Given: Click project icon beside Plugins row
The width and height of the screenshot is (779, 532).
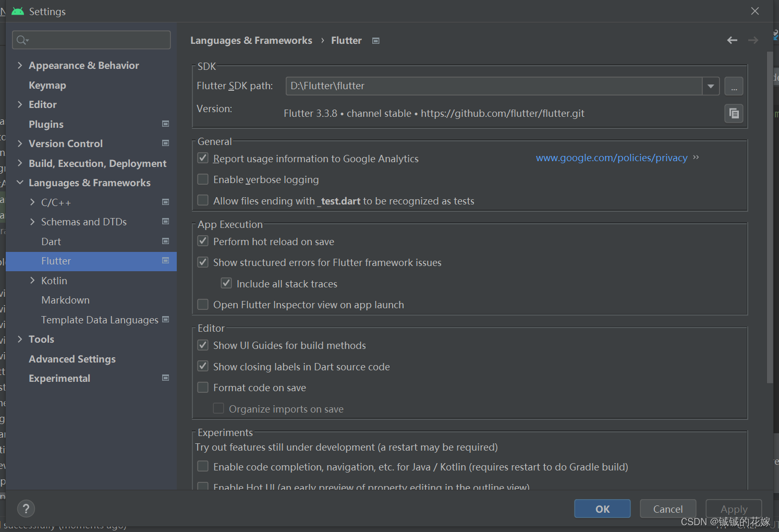Looking at the screenshot, I should [x=166, y=124].
